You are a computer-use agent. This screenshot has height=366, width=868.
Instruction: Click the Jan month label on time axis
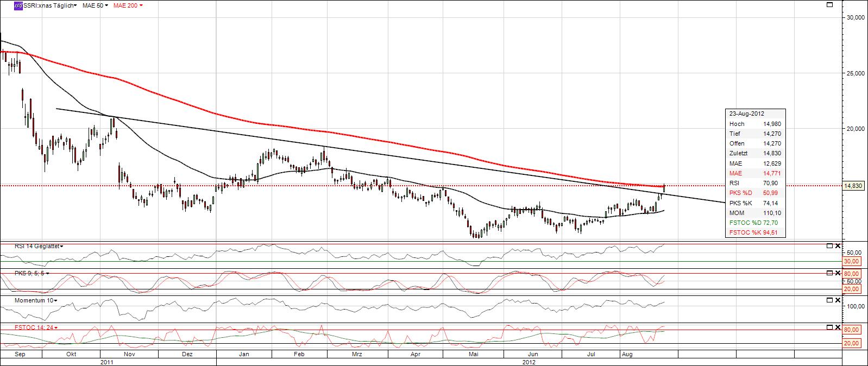click(x=244, y=354)
